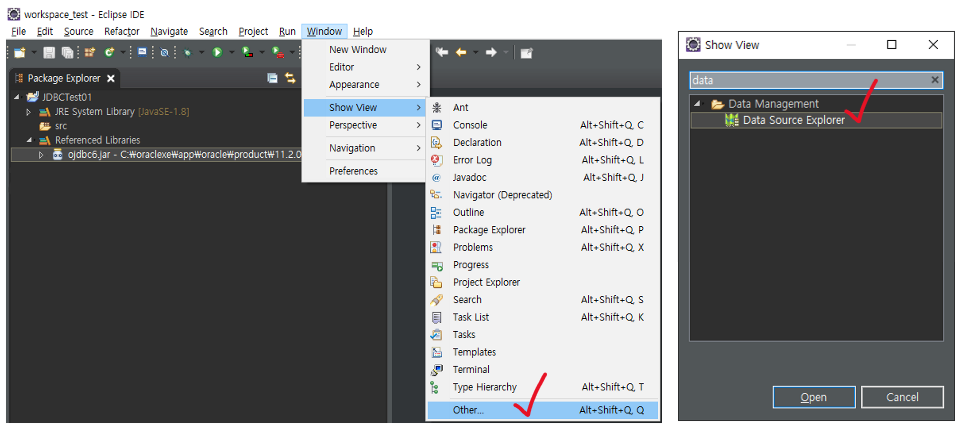Open the Navigation submenu
Screen dimensions: 961x427
365,148
